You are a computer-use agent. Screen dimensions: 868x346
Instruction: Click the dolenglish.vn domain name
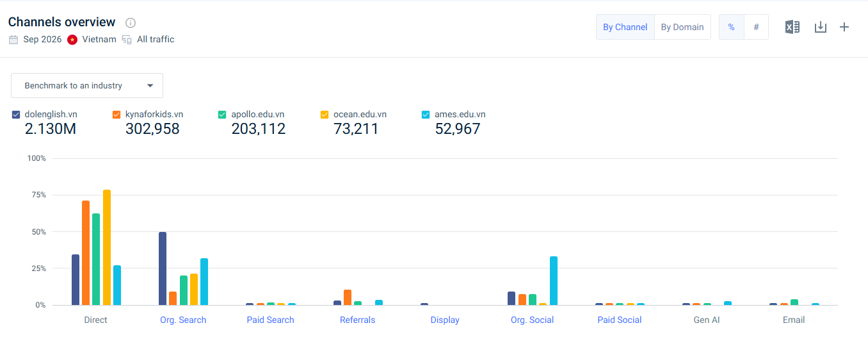pos(51,115)
